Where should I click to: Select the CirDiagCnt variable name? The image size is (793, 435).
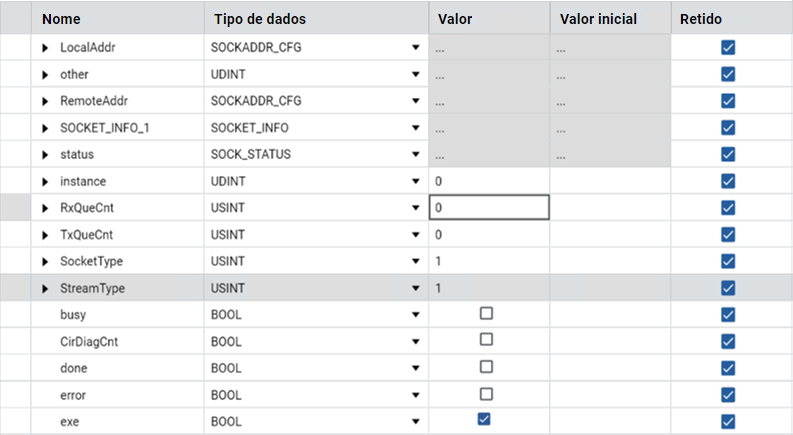[88, 341]
